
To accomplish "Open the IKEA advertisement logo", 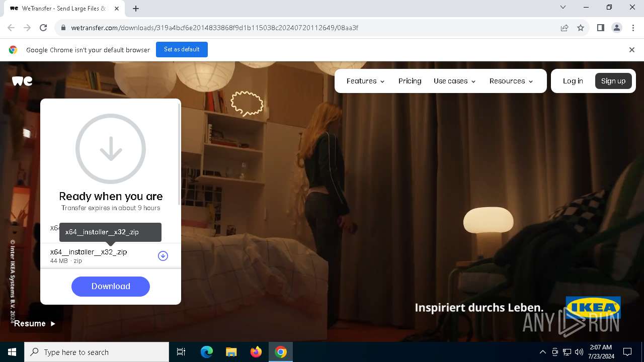I will coord(593,307).
